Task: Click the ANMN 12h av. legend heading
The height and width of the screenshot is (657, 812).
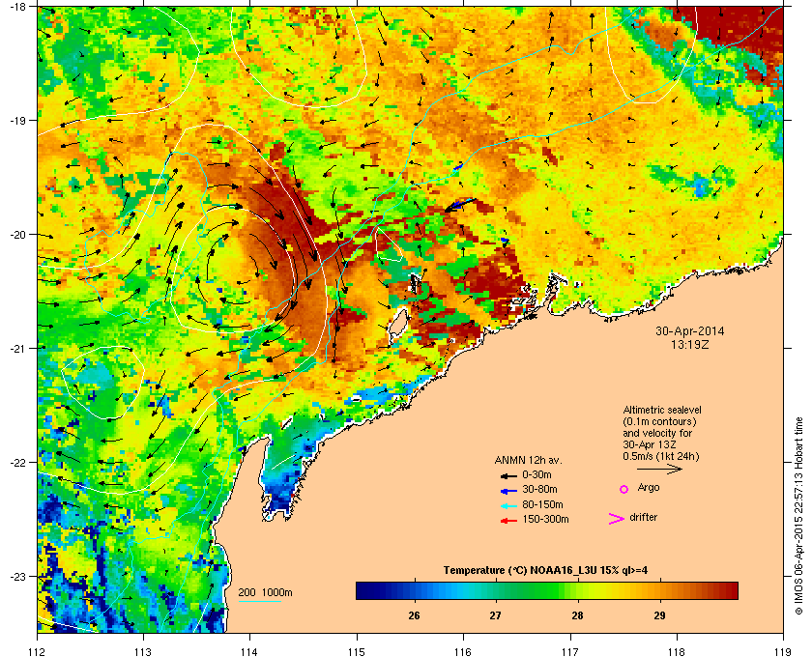Action: (x=528, y=460)
